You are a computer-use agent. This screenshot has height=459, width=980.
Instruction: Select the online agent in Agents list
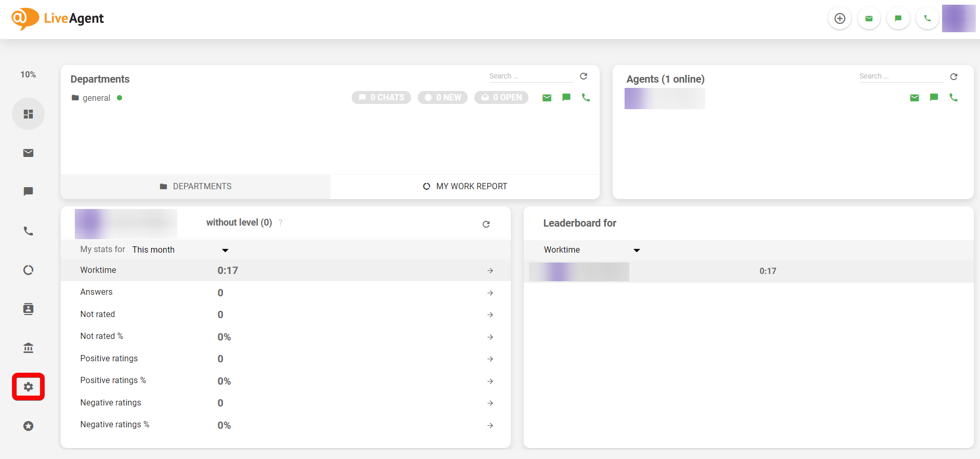[x=665, y=98]
